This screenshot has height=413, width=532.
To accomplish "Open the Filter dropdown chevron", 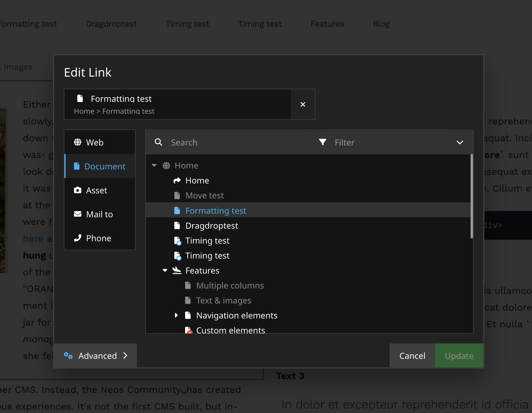I will click(x=460, y=142).
